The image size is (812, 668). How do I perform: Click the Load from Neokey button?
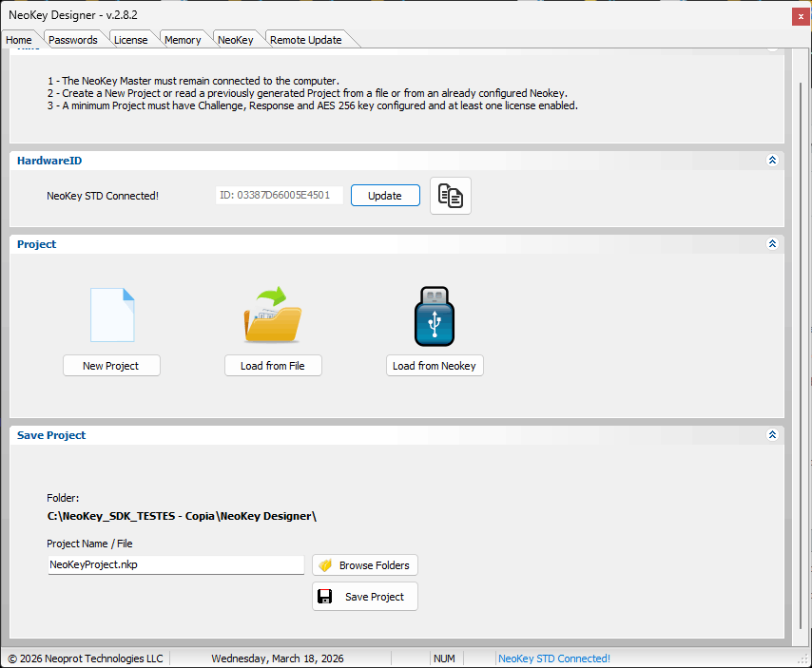[x=435, y=366]
